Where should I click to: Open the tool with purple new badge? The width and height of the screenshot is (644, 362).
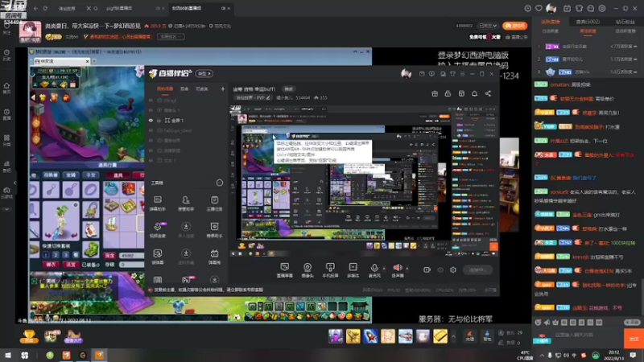pos(158,229)
